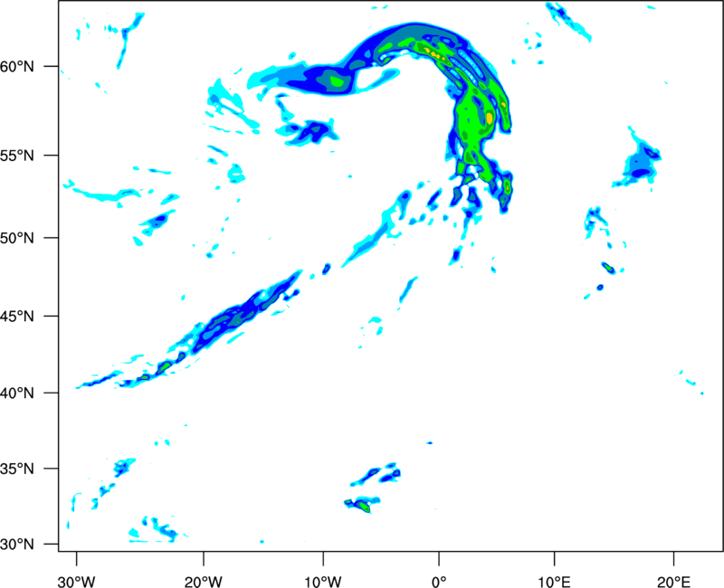Screen dimensions: 724x588
Task: Click the 30°N latitude axis label
Action: [x=17, y=545]
